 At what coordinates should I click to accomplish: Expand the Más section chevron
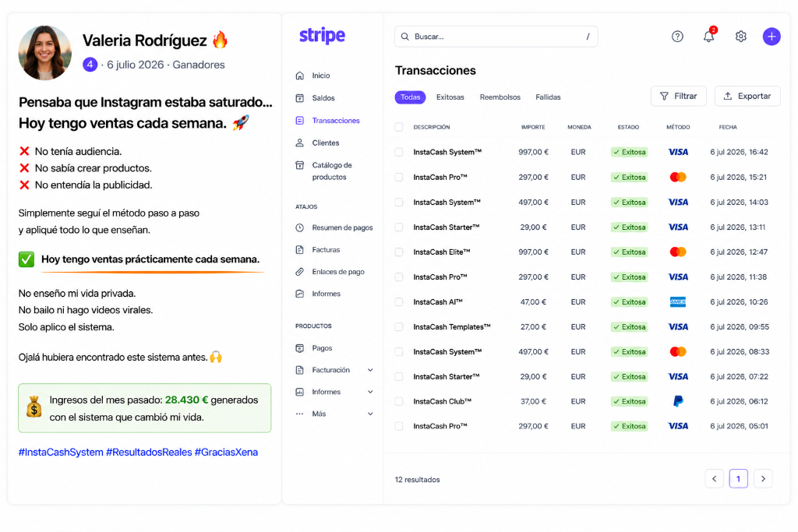tap(370, 414)
